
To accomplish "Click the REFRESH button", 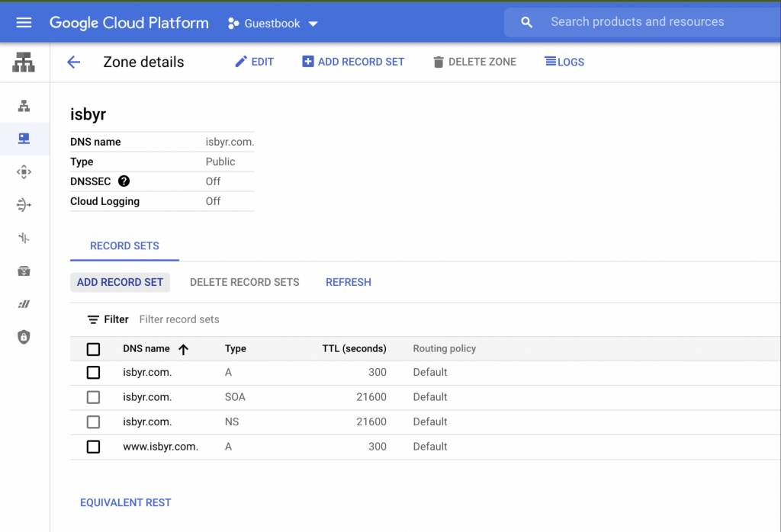I will (348, 282).
